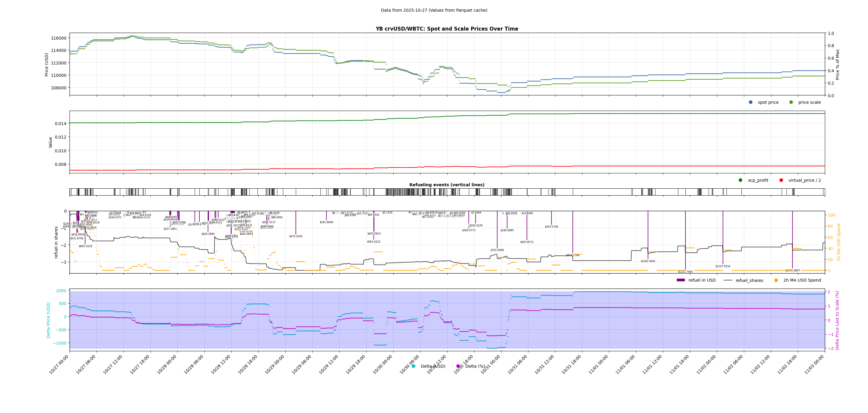Click the green xcp_profit legend marker
Screen dimensions: 868x413
(x=740, y=180)
